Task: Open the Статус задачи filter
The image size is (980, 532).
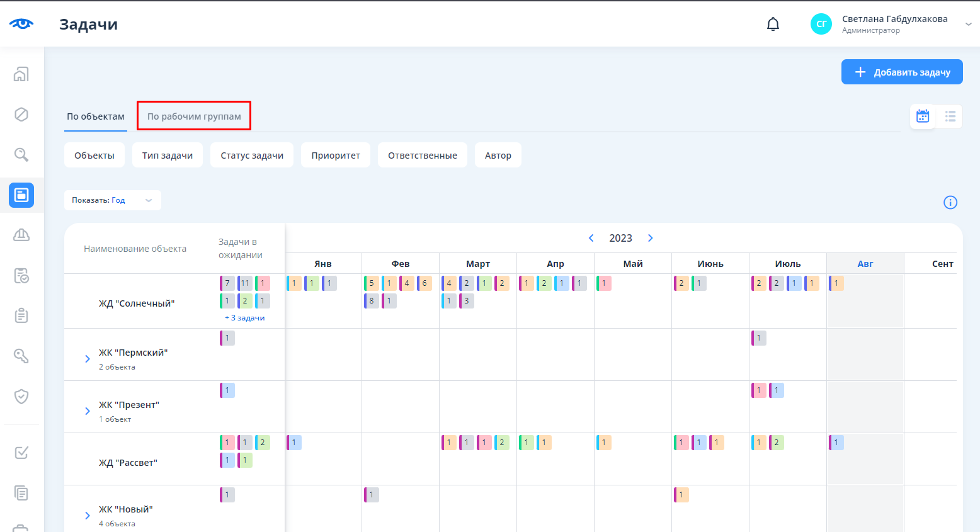Action: click(252, 156)
